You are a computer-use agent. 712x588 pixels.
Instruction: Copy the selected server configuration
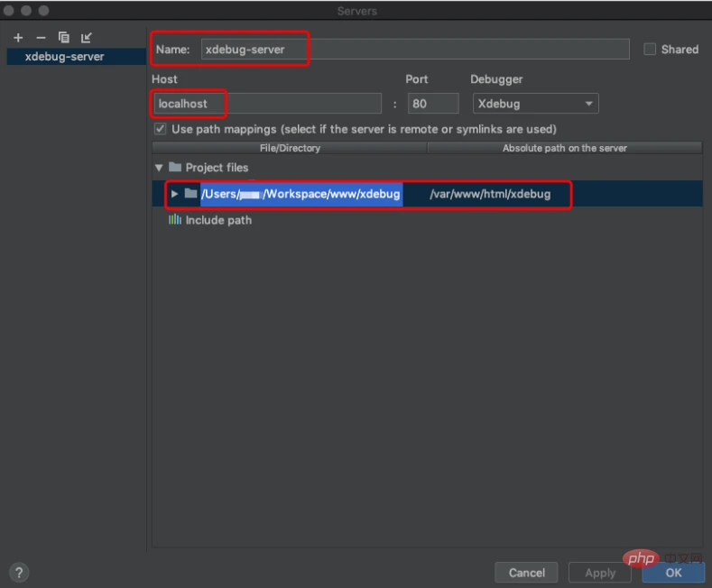click(x=63, y=37)
